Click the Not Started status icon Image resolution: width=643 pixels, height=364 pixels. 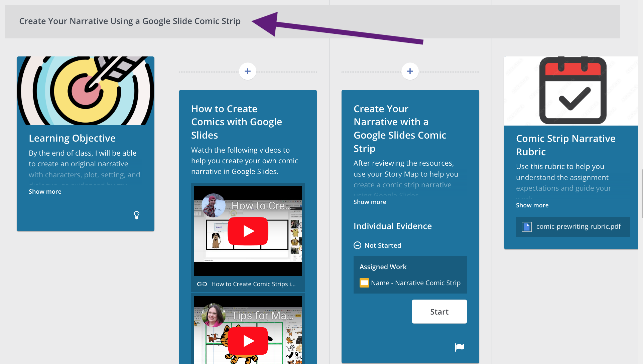357,245
